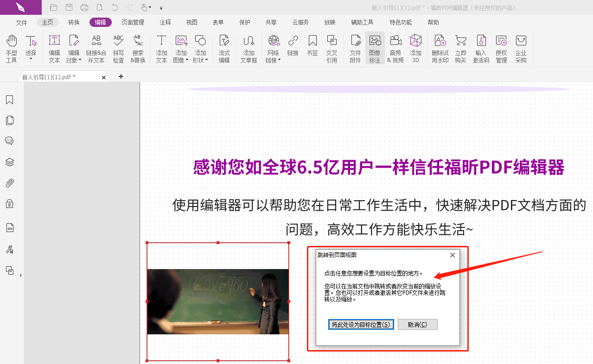Toggle the bookmarks panel in left sidebar

(9, 100)
